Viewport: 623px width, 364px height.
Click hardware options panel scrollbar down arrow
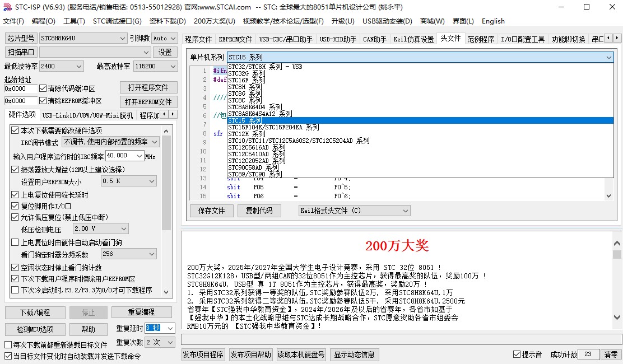[x=166, y=291]
